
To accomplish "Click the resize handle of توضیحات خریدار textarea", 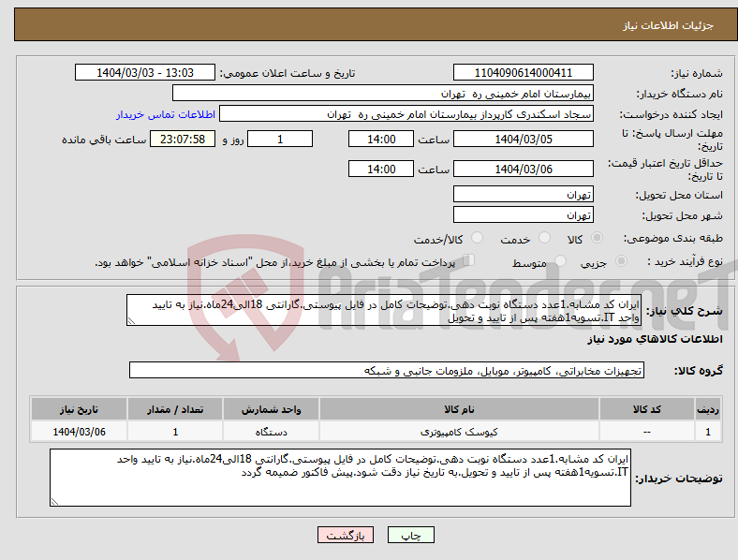I will point(54,502).
